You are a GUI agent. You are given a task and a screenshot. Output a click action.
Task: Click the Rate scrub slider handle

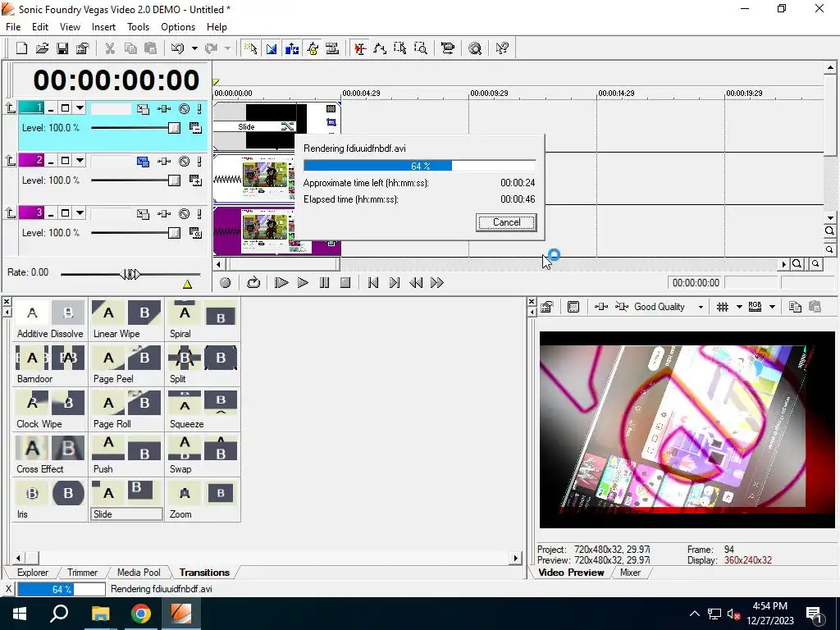[x=130, y=275]
